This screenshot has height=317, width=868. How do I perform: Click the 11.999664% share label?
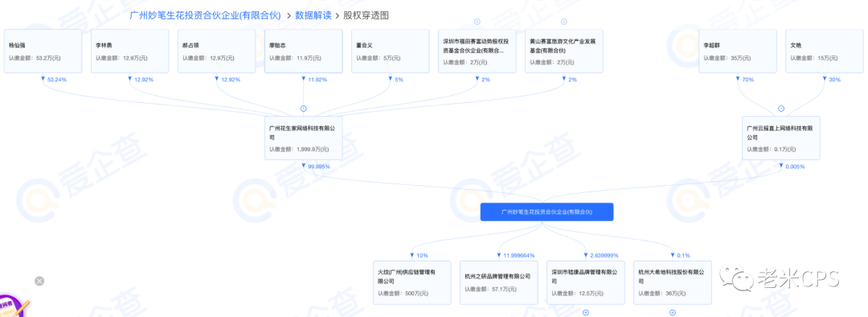point(518,256)
